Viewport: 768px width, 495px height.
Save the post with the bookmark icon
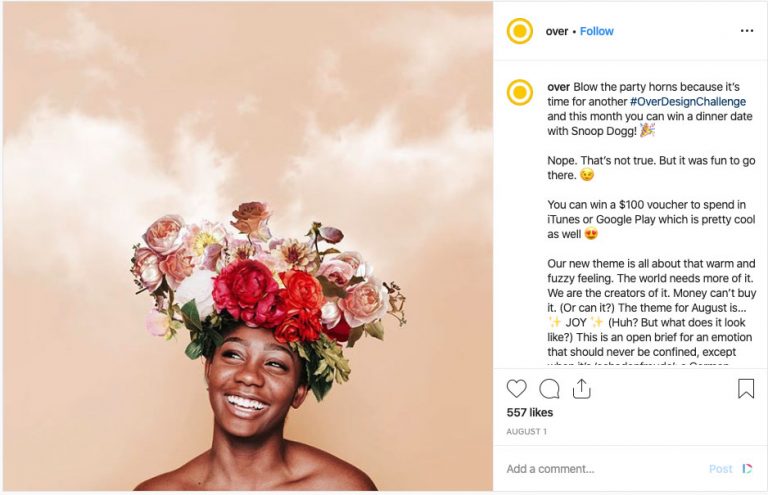point(746,389)
